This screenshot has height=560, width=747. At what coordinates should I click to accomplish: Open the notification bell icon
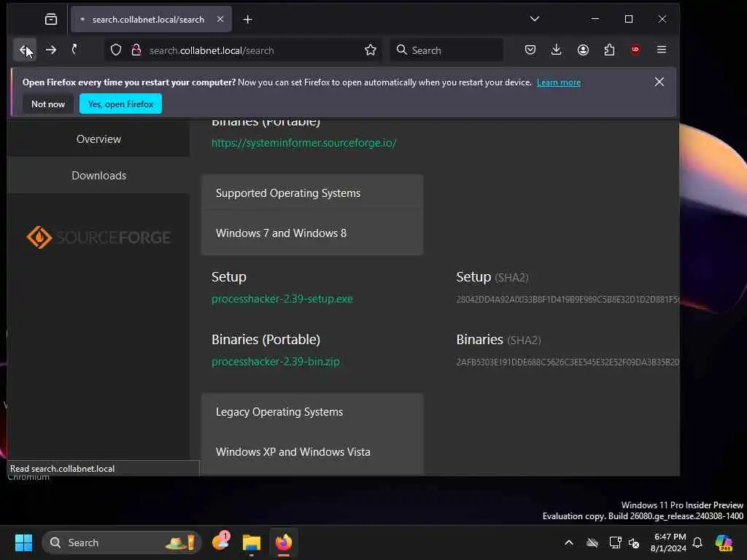(x=697, y=542)
